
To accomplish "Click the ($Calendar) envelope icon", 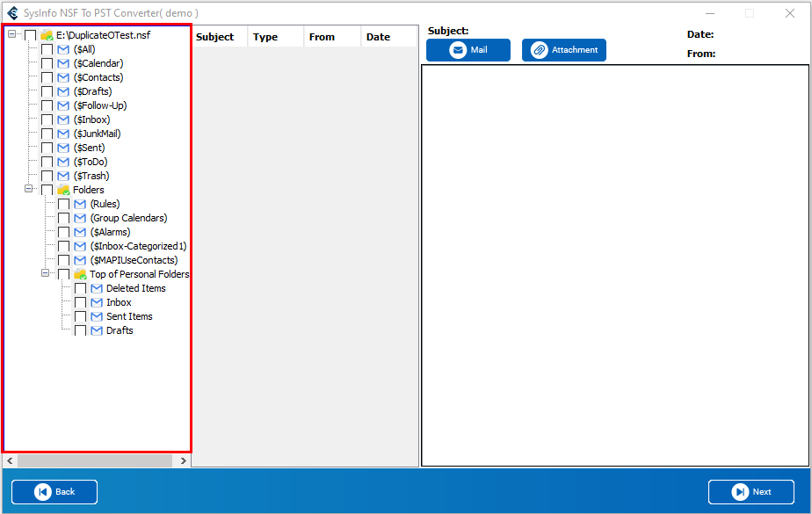I will [63, 63].
